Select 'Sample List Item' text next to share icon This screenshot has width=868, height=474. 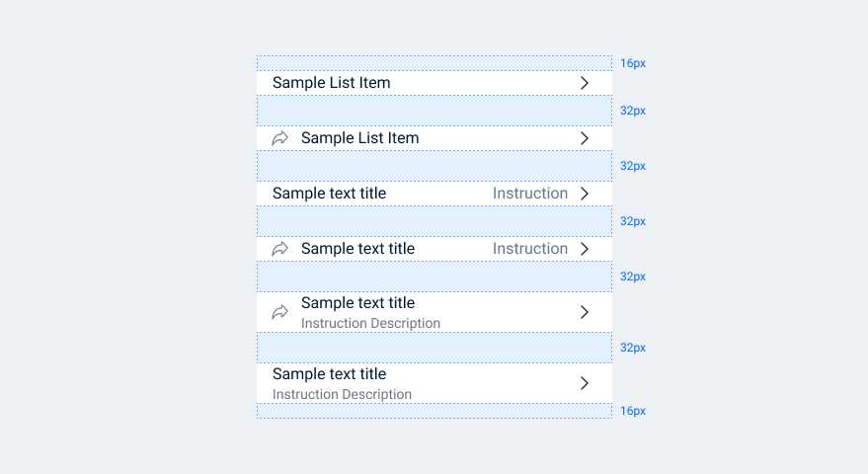tap(359, 138)
